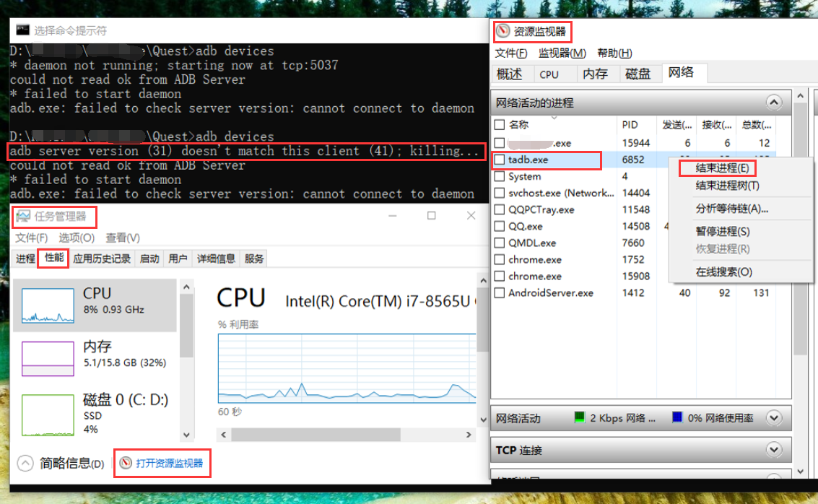Screen dimensions: 818x504
Task: Open the 详细信息 tab in Task Manager
Action: click(x=216, y=258)
